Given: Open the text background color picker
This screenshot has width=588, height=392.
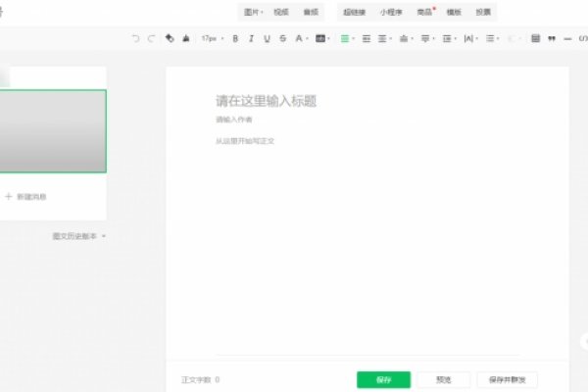Looking at the screenshot, I should 322,38.
